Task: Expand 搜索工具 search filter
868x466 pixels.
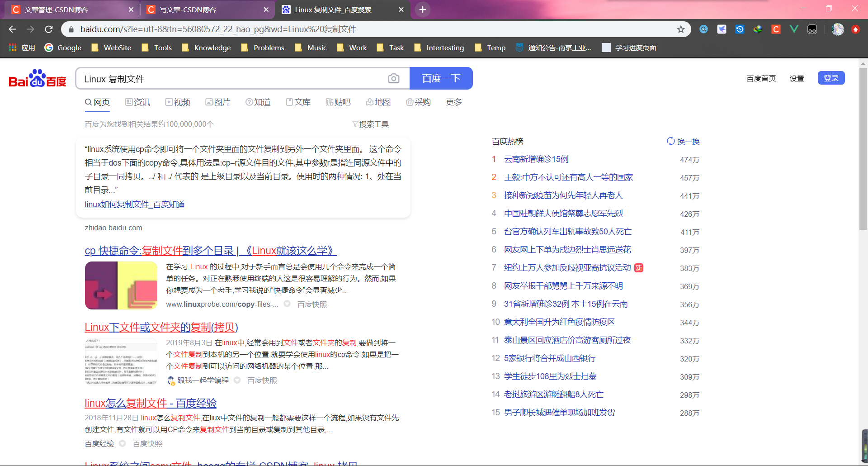Action: click(x=370, y=124)
